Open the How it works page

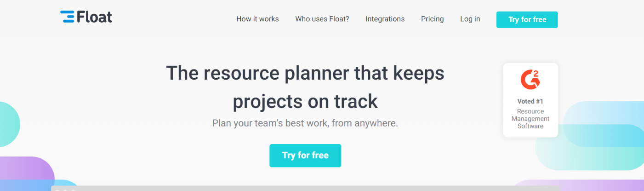click(x=257, y=19)
